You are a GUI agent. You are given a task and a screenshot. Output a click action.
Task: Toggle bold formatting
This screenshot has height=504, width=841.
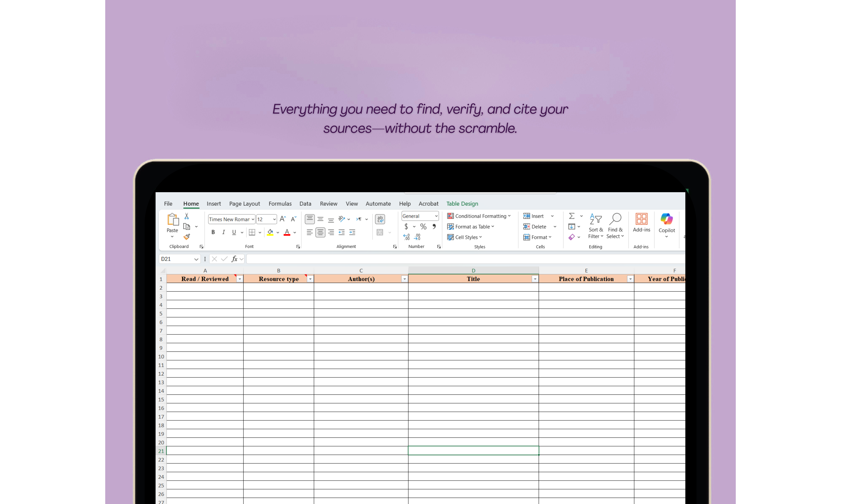[x=213, y=232]
